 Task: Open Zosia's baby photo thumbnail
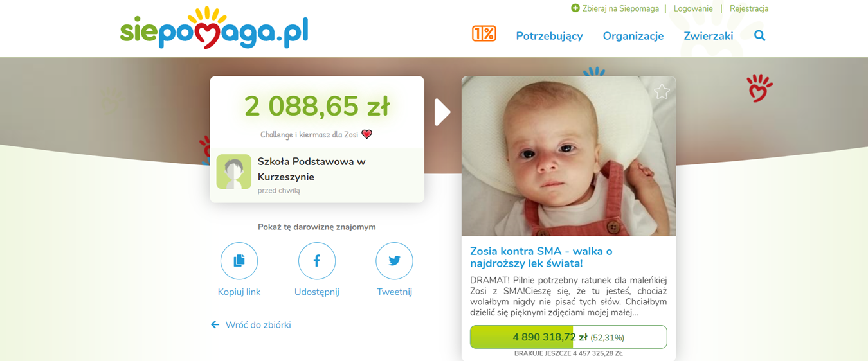coord(568,156)
